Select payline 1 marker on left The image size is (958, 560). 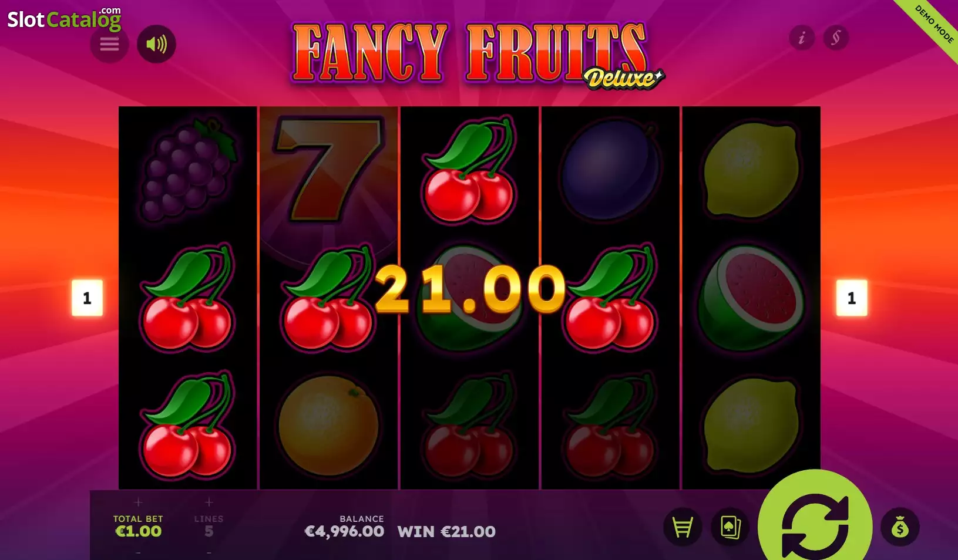(x=87, y=298)
